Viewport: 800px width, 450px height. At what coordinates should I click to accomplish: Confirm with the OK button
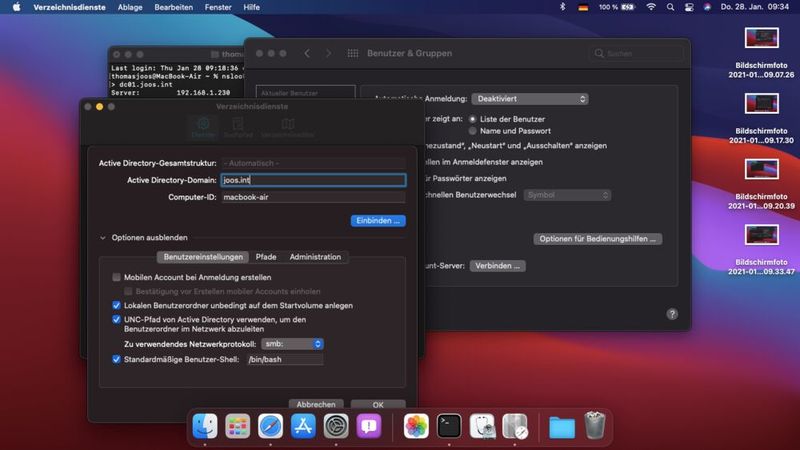[x=378, y=404]
